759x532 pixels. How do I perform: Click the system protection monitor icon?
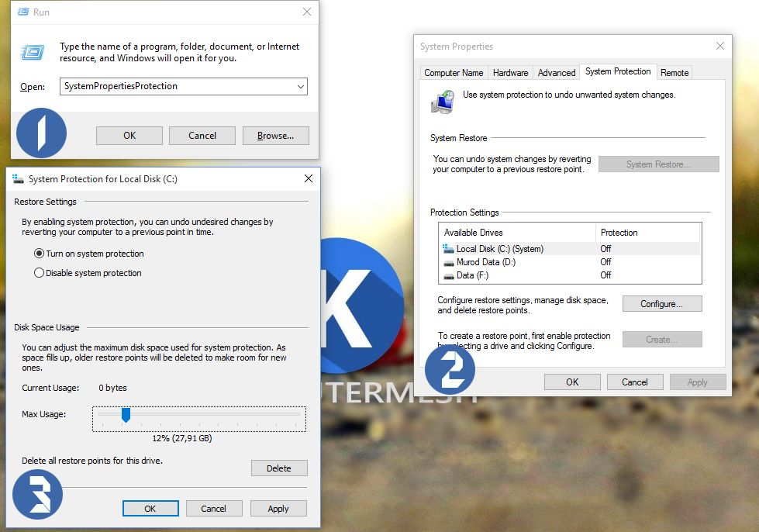coord(442,102)
